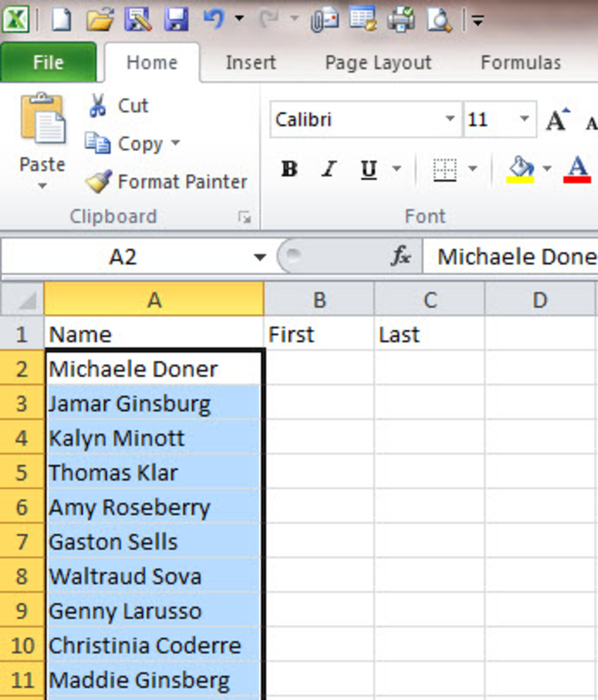Open the Calibri font name dropdown

coord(450,119)
